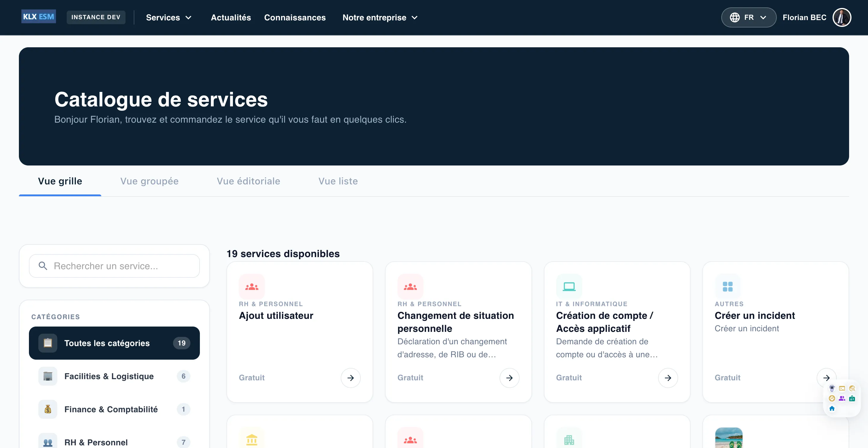Screen dimensions: 868x448
Task: Click laptop icon on Création de compte card
Action: coord(569,287)
